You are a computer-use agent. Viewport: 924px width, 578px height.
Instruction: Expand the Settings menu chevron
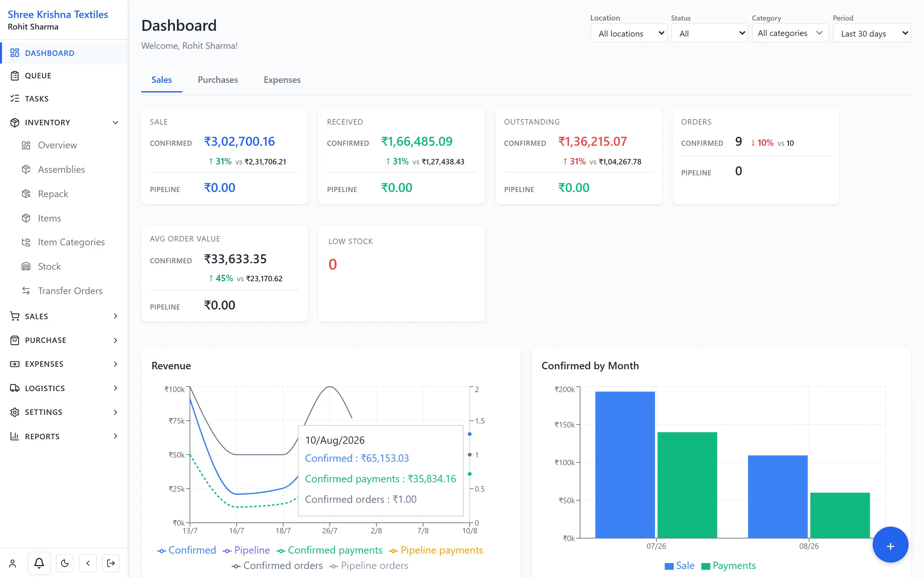[x=115, y=412]
